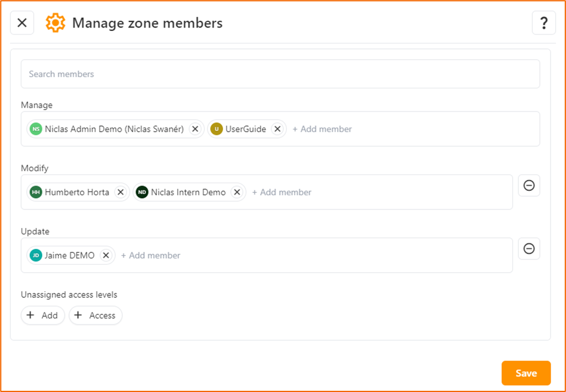Click the Access button under Unassigned access levels
The height and width of the screenshot is (392, 566).
(95, 315)
